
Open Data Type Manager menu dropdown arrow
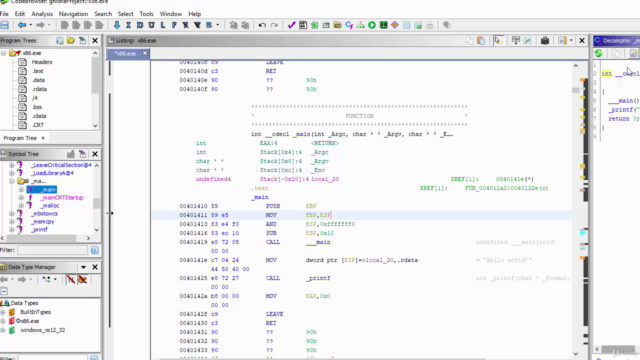click(x=83, y=267)
